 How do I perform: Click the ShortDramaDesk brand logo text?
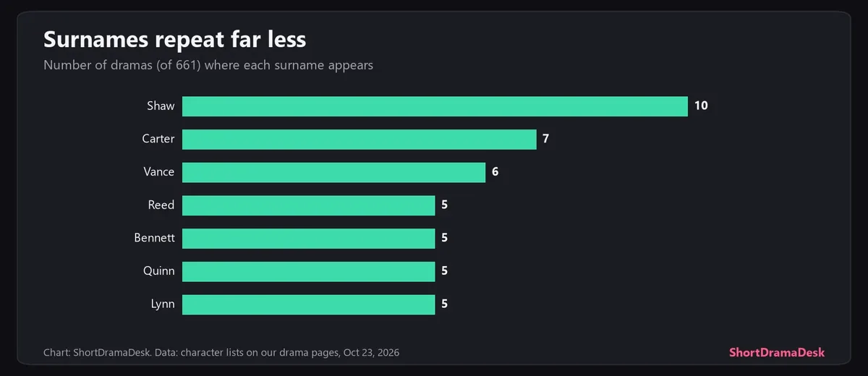click(777, 353)
